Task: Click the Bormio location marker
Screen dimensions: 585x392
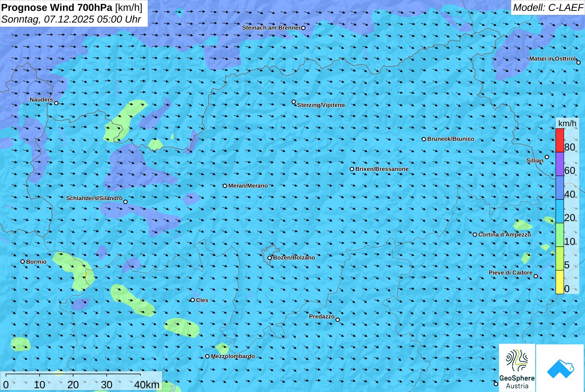Action: pos(23,262)
